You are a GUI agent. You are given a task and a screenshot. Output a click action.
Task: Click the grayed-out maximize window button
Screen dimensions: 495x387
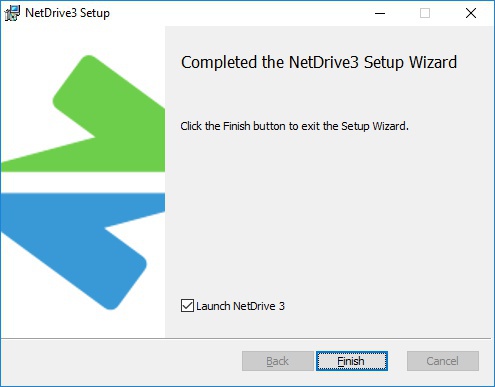(425, 13)
